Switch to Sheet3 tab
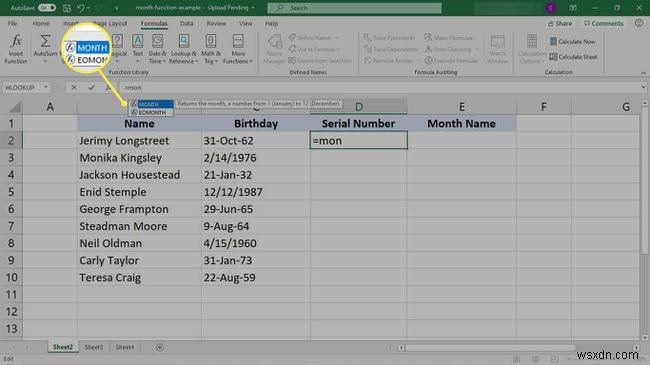650x365 pixels. click(94, 347)
